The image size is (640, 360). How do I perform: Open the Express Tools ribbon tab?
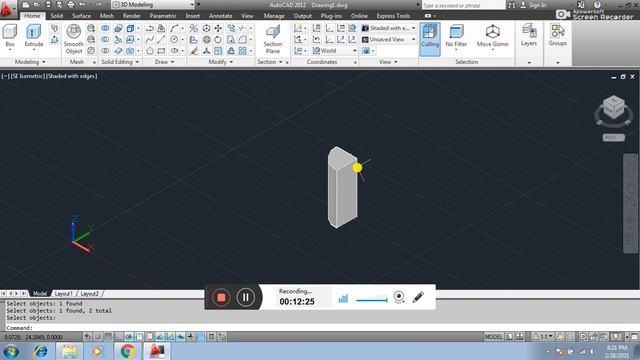point(393,16)
